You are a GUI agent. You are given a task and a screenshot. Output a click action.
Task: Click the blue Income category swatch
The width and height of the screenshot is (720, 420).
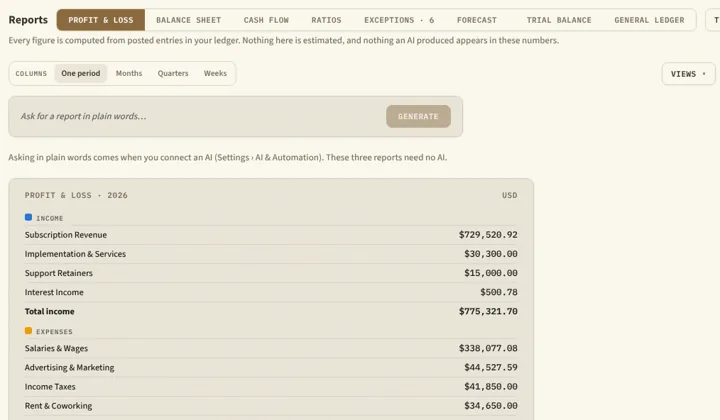coord(28,217)
